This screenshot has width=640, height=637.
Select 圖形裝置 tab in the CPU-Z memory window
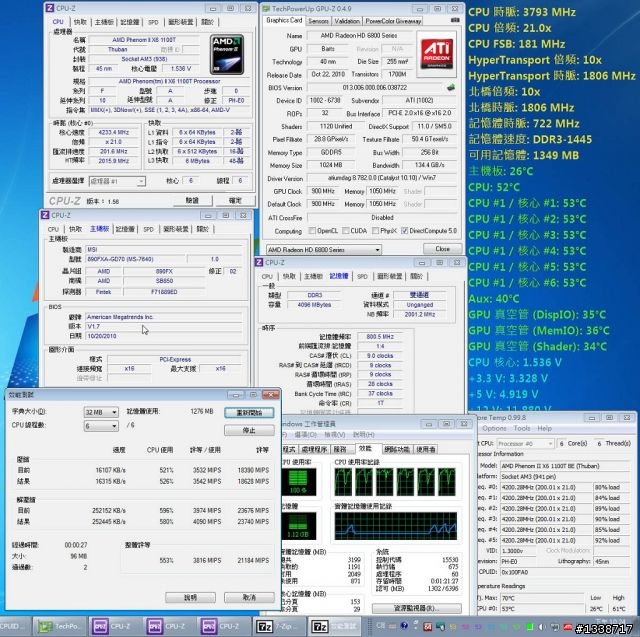pyautogui.click(x=389, y=276)
